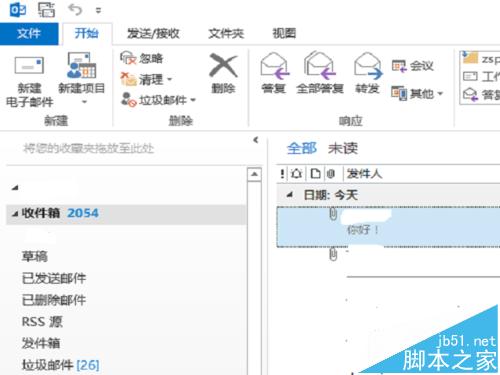Viewport: 500px width, 375px height.
Task: Click paperclip icon on the second message
Action: (333, 254)
